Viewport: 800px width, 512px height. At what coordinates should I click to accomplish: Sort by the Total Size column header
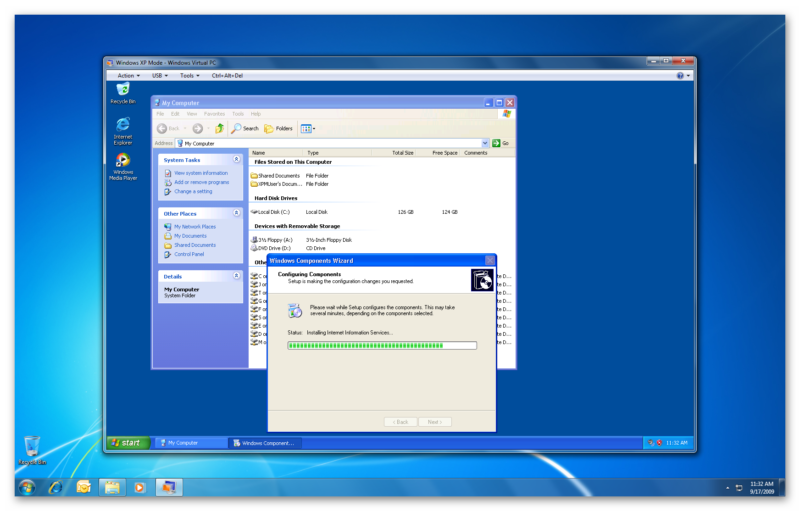click(393, 153)
